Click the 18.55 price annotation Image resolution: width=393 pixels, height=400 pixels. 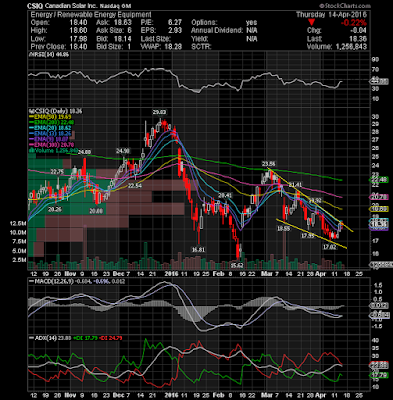(283, 229)
